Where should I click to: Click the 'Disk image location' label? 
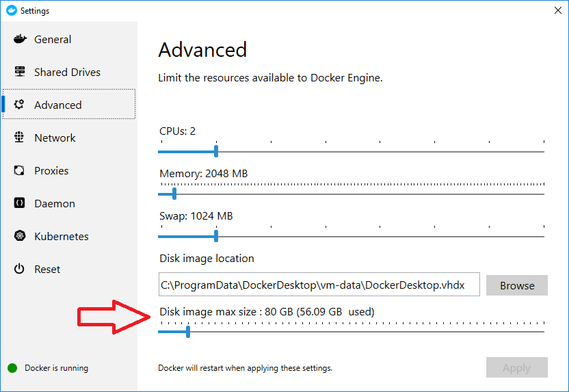coord(207,259)
